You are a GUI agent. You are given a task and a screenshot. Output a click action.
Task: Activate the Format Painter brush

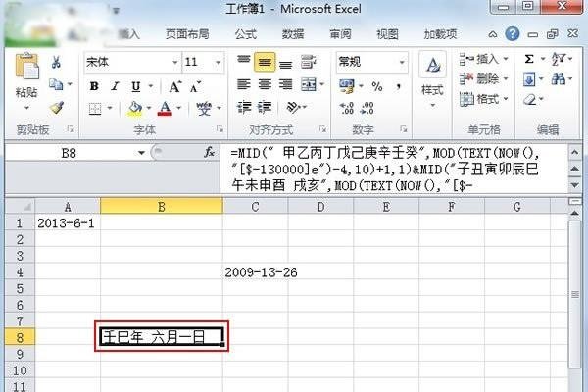pos(57,108)
